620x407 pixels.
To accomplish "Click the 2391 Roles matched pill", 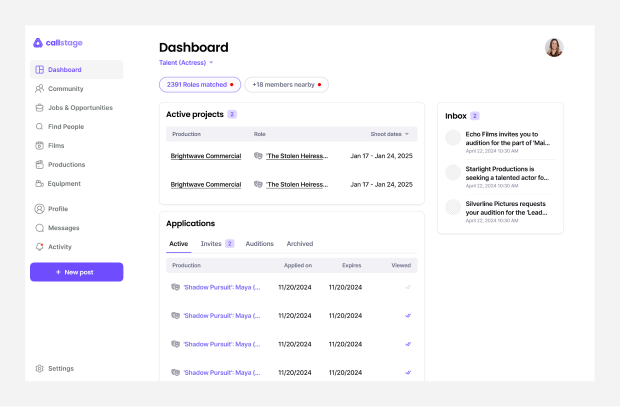I will [x=200, y=85].
